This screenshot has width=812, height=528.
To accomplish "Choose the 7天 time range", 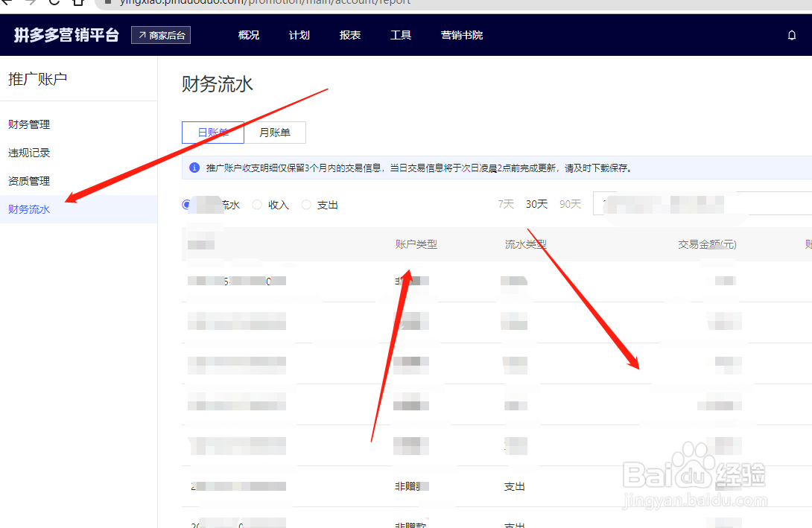I will pos(506,205).
